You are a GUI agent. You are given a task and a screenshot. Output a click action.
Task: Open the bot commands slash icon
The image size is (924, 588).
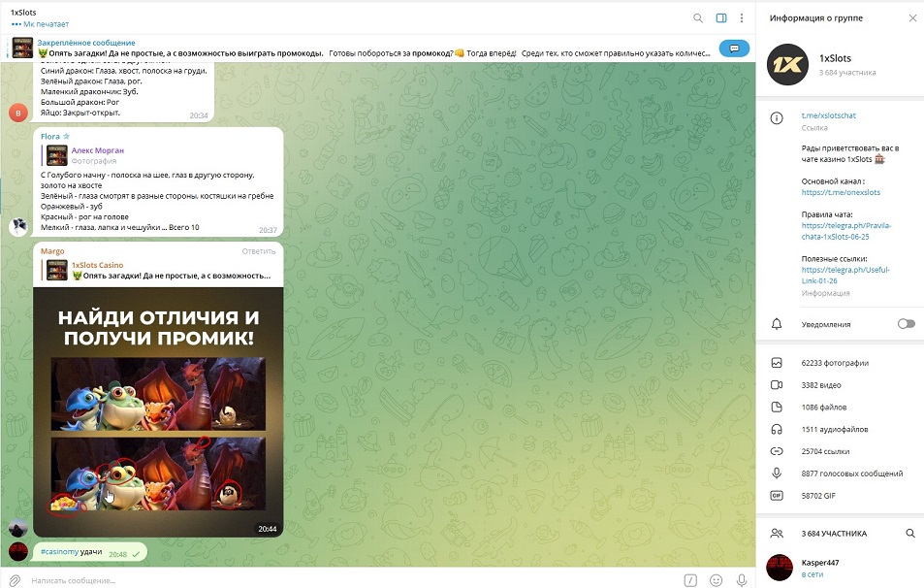(x=690, y=580)
